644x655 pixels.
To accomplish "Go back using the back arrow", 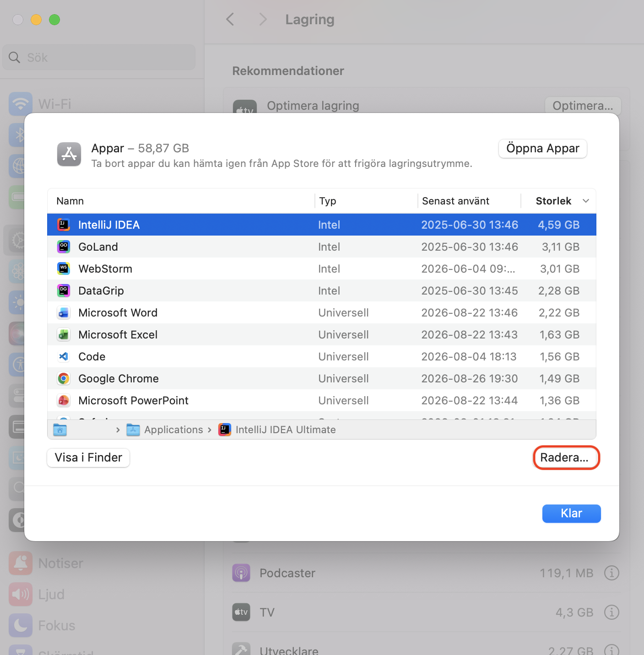I will [230, 19].
